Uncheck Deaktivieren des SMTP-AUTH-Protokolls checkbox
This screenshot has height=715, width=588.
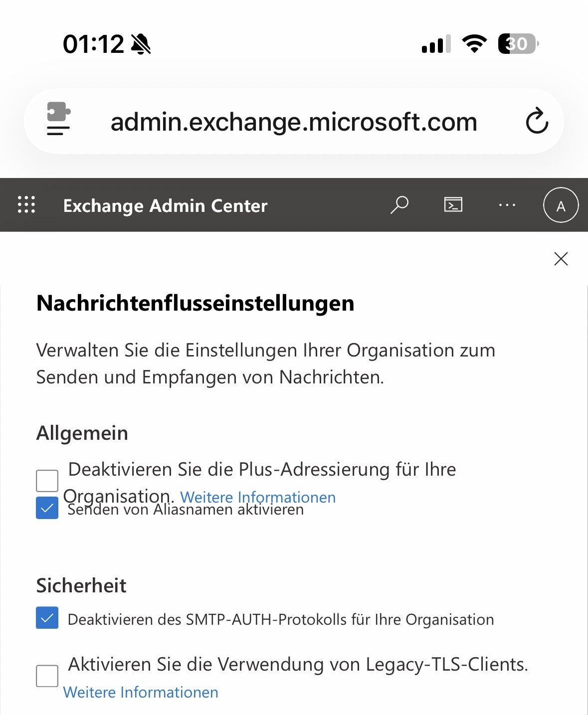(x=47, y=618)
